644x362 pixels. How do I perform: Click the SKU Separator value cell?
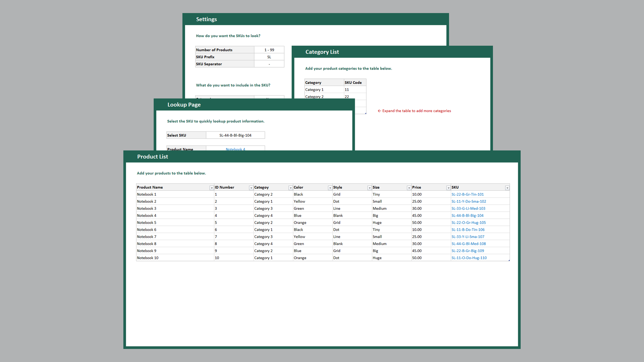269,64
